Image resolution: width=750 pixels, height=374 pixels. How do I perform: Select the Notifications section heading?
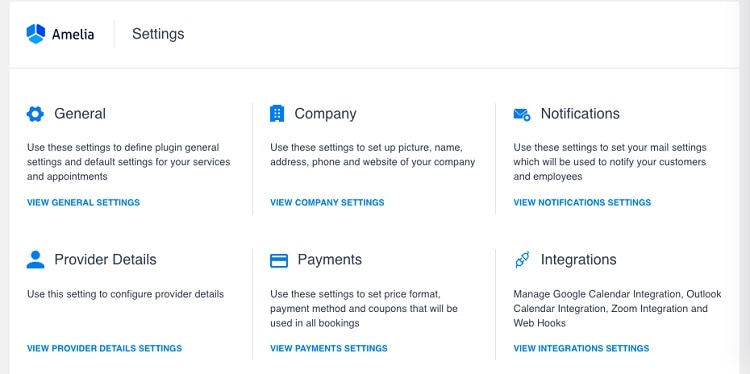click(580, 114)
